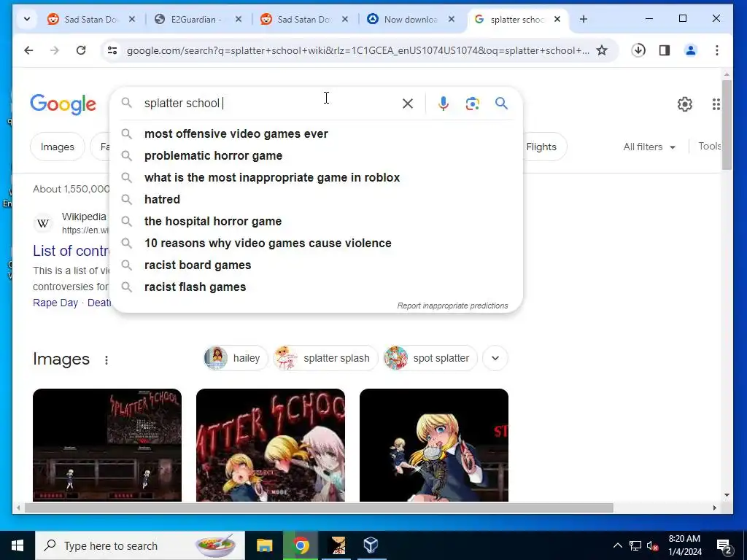Switch to the E2Guardian tab
Image resolution: width=747 pixels, height=560 pixels.
tap(196, 19)
